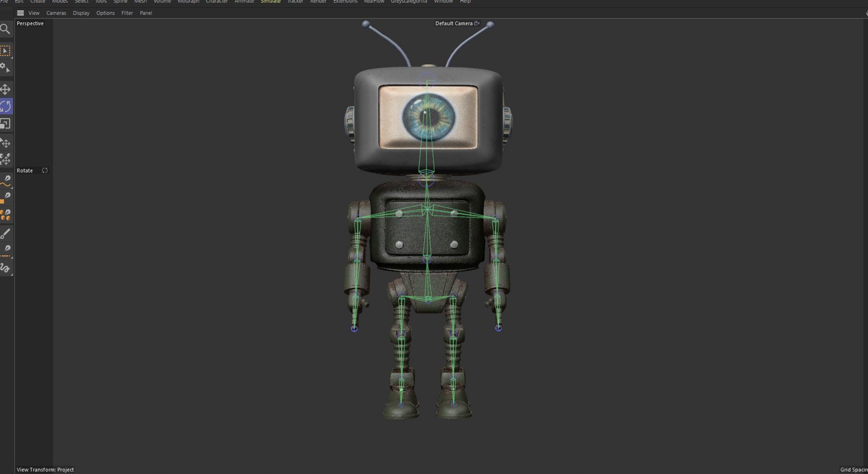Select the rectangle selection tool

pyautogui.click(x=5, y=51)
